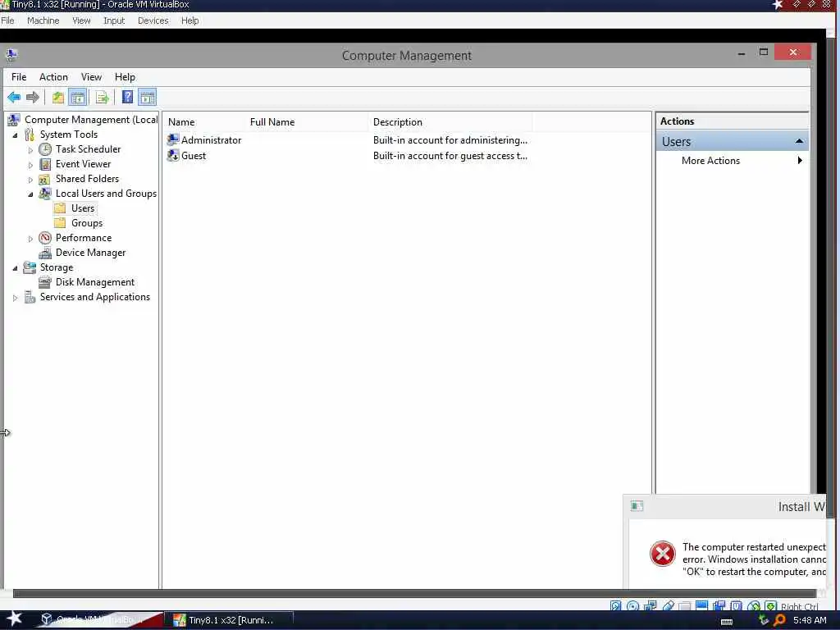This screenshot has height=630, width=840.
Task: Open the View menu in Computer Management
Action: click(91, 77)
